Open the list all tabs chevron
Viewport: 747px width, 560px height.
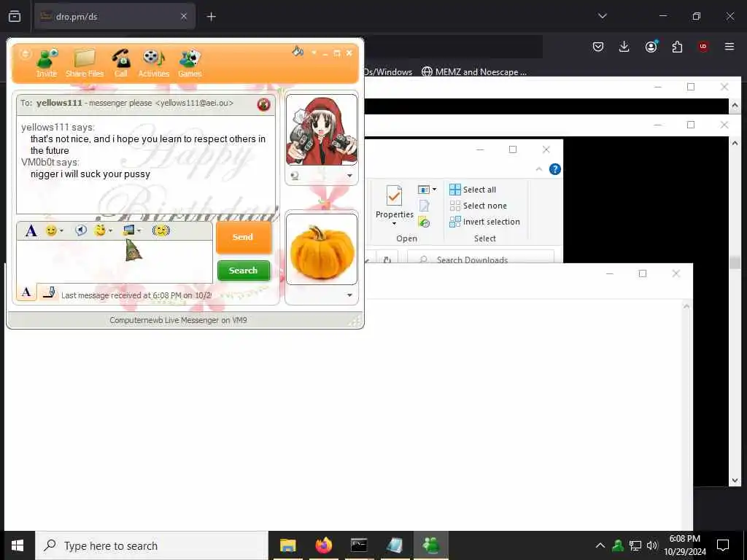click(602, 16)
